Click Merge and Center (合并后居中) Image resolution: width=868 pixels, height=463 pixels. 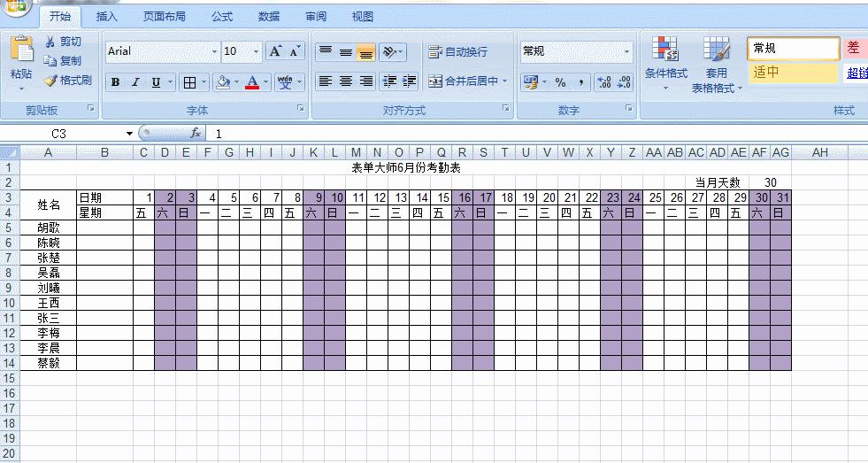463,81
